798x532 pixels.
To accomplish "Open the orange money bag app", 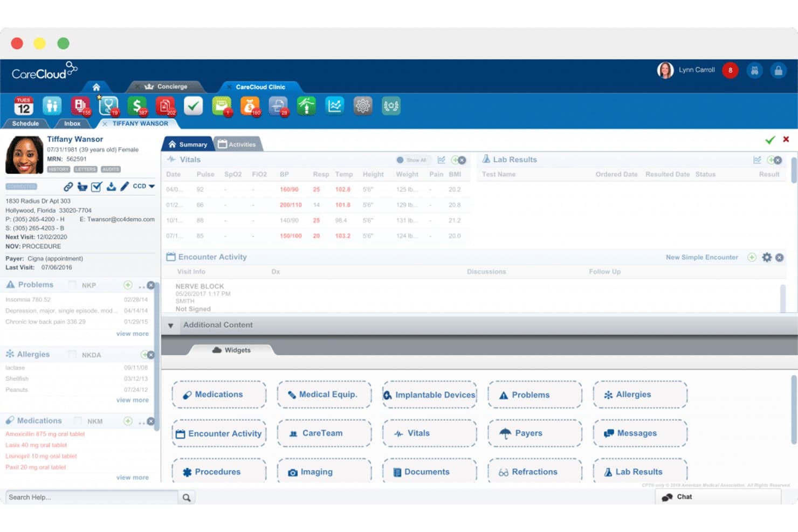I will click(x=250, y=106).
